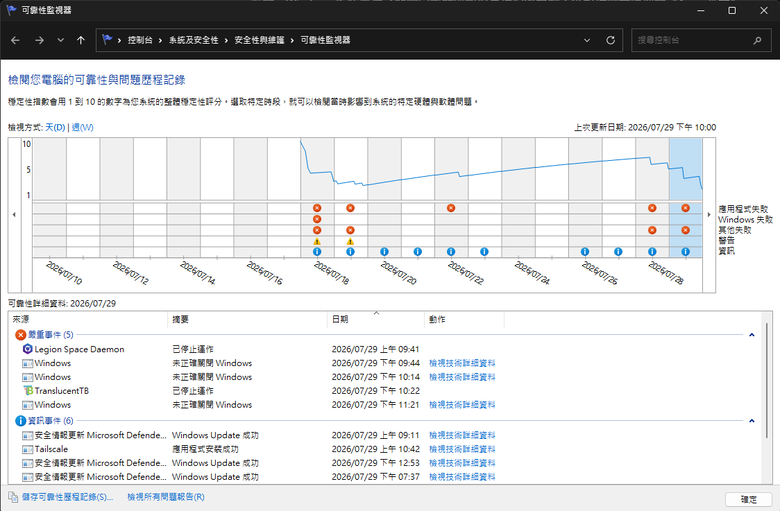Click the Tailscale row icon

coord(27,449)
